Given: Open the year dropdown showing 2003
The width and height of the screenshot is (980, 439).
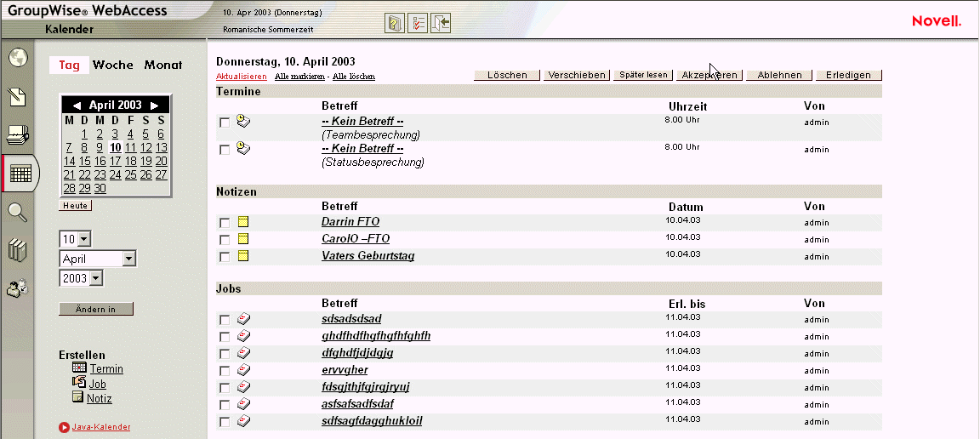Looking at the screenshot, I should coord(82,278).
